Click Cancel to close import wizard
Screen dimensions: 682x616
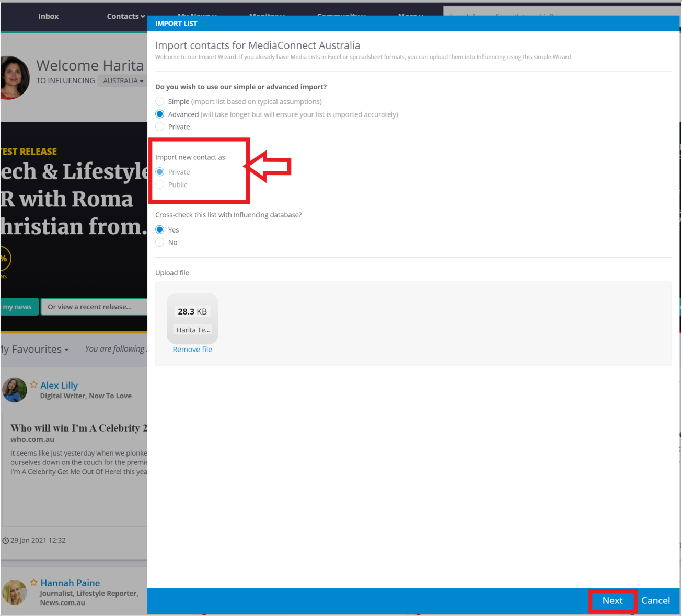pos(655,601)
